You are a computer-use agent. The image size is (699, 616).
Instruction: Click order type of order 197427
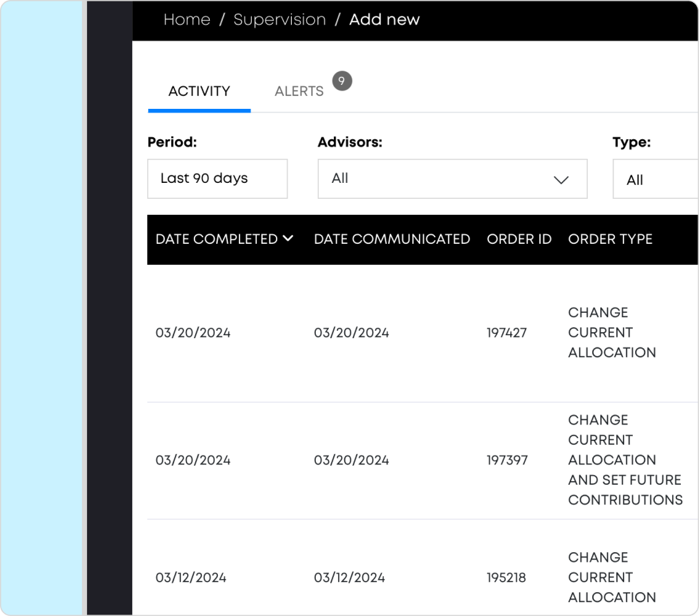[612, 332]
